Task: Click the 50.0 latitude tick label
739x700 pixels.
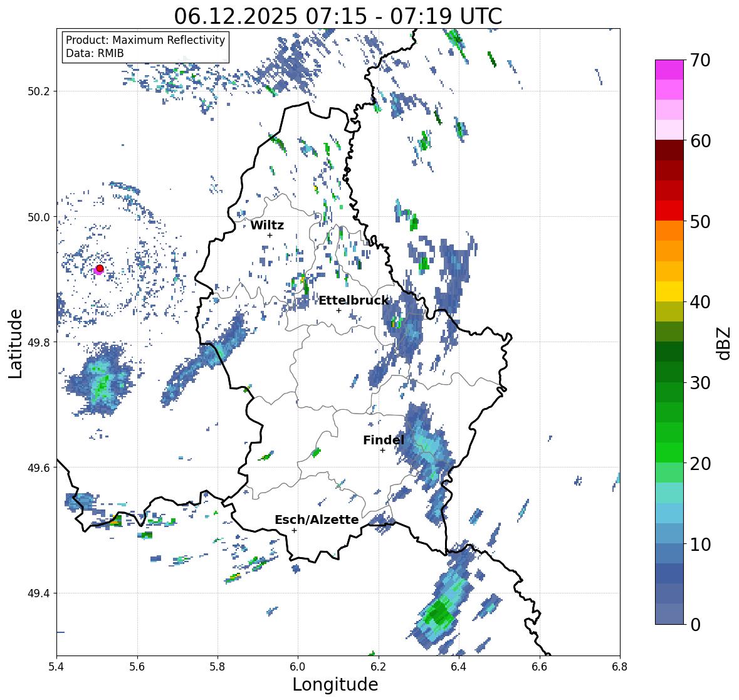Action: coord(39,217)
